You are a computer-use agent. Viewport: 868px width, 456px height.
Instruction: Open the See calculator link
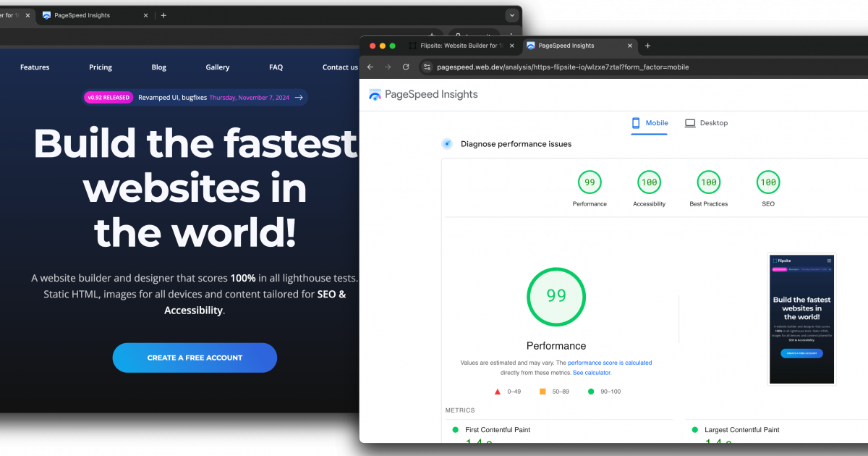click(592, 372)
